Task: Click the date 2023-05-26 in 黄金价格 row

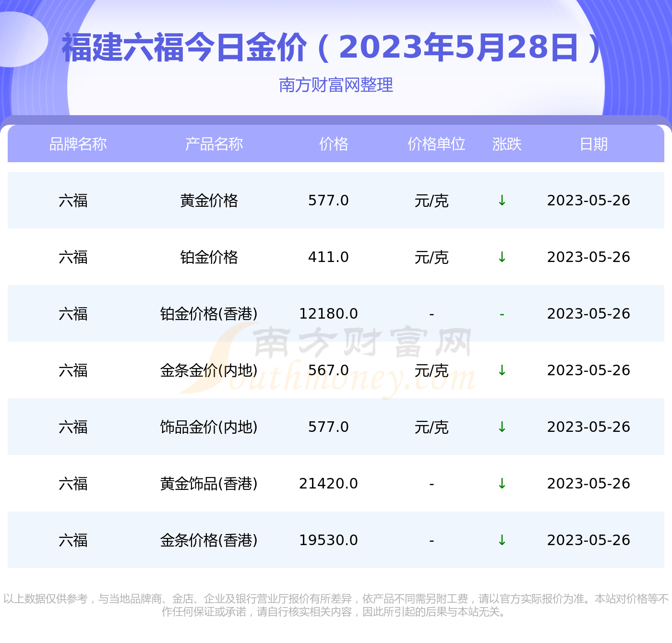Action: click(x=588, y=201)
